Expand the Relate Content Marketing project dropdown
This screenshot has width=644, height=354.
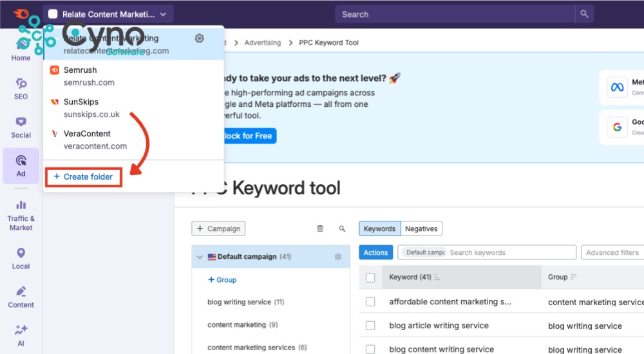(x=108, y=14)
